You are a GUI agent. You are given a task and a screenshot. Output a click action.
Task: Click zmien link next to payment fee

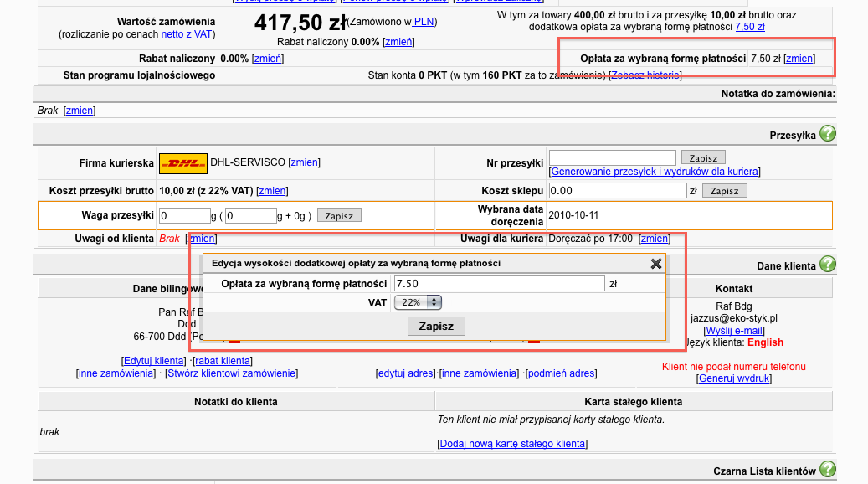tap(799, 59)
